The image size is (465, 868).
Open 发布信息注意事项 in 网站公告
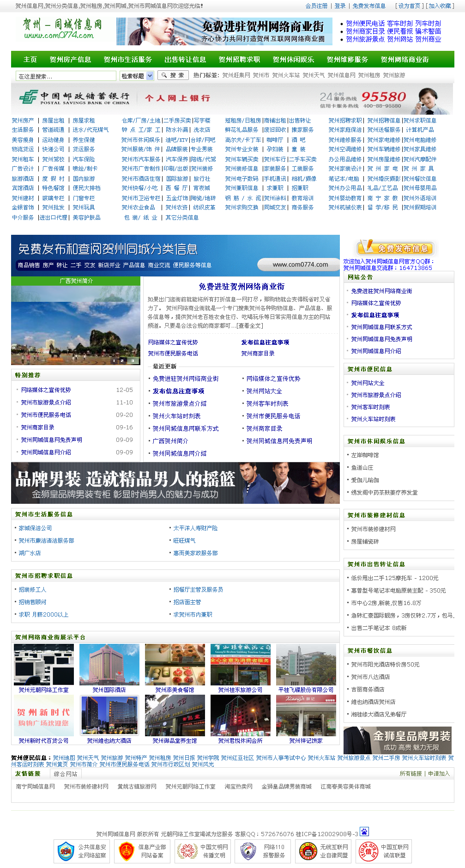click(375, 315)
